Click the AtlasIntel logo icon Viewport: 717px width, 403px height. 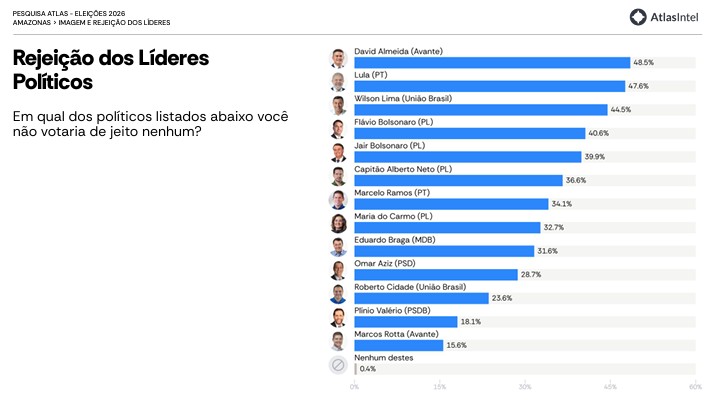coord(637,17)
